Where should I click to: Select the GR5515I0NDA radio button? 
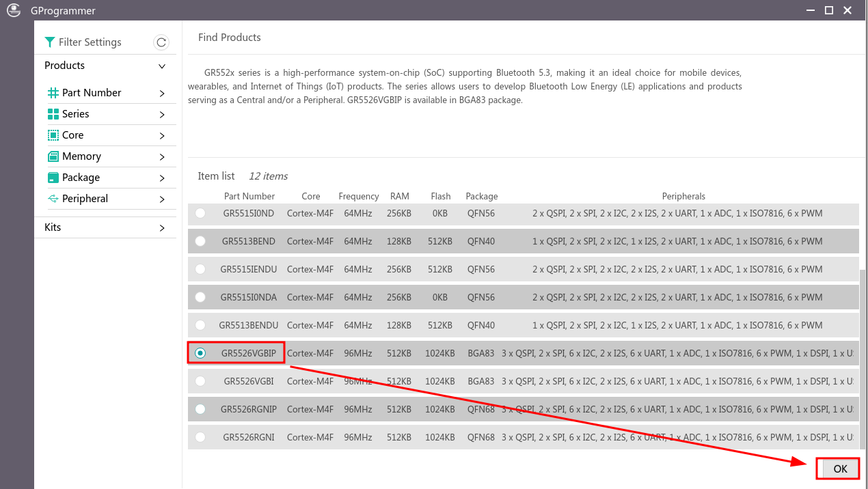[x=200, y=297]
